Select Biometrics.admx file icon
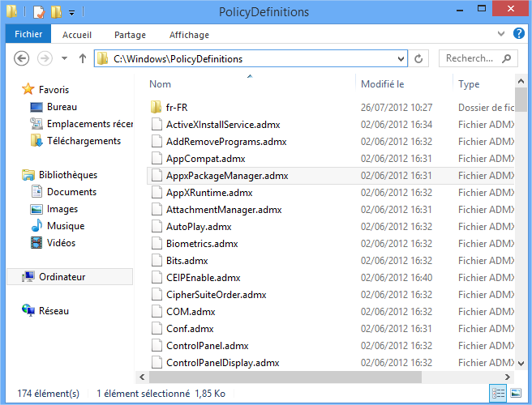This screenshot has width=532, height=405. click(x=157, y=243)
